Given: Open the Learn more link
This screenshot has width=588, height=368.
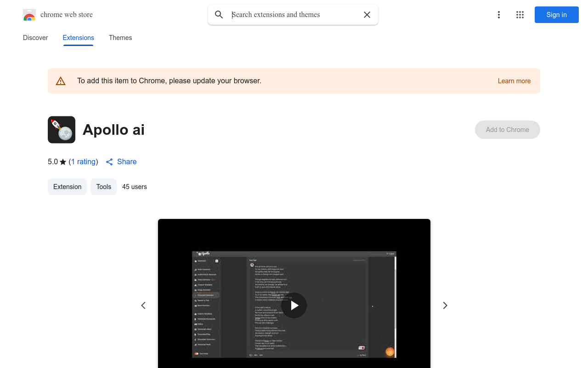Looking at the screenshot, I should coord(514,81).
